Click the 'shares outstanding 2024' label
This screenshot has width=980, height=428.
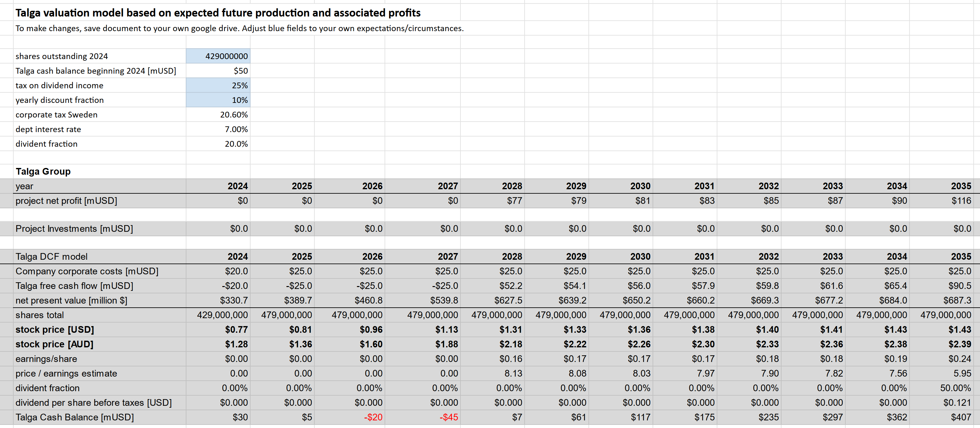click(x=62, y=56)
